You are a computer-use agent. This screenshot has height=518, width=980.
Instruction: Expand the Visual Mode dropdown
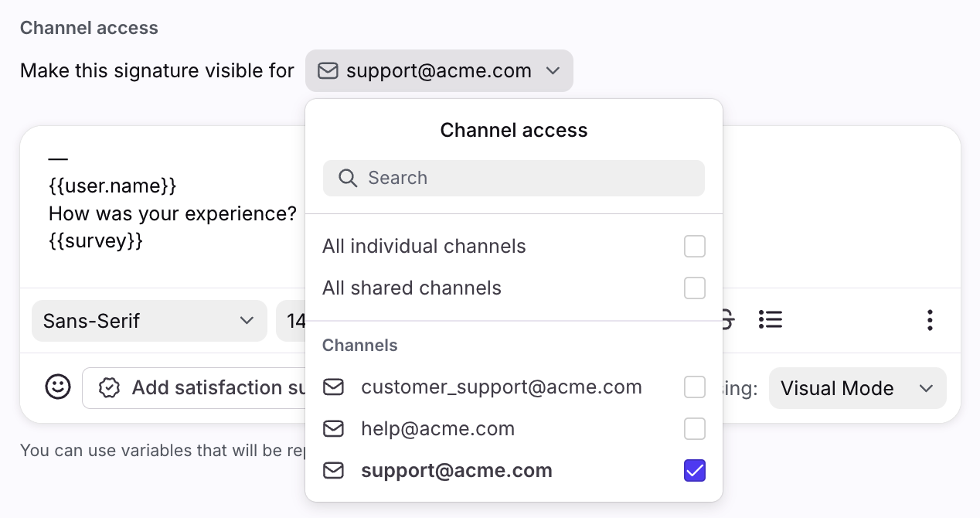pyautogui.click(x=857, y=388)
